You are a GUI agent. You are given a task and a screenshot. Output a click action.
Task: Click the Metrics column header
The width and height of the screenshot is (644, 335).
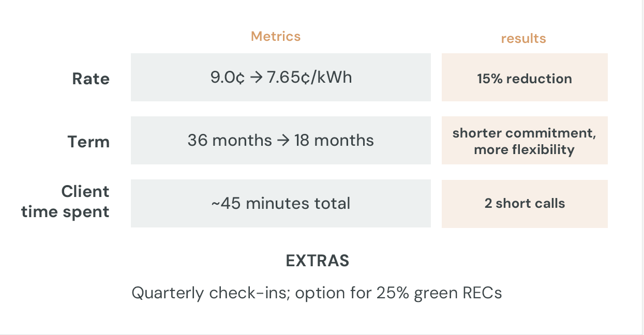point(275,36)
